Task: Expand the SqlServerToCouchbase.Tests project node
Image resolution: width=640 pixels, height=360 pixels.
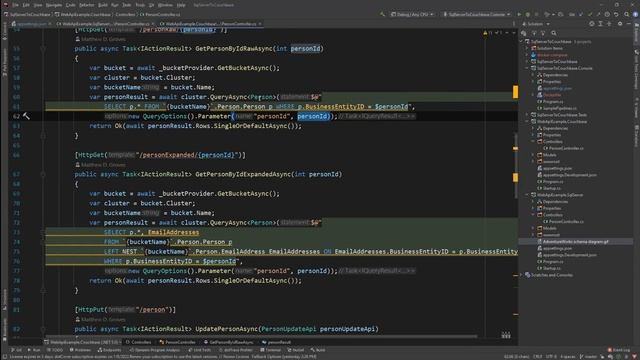Action: tap(527, 115)
